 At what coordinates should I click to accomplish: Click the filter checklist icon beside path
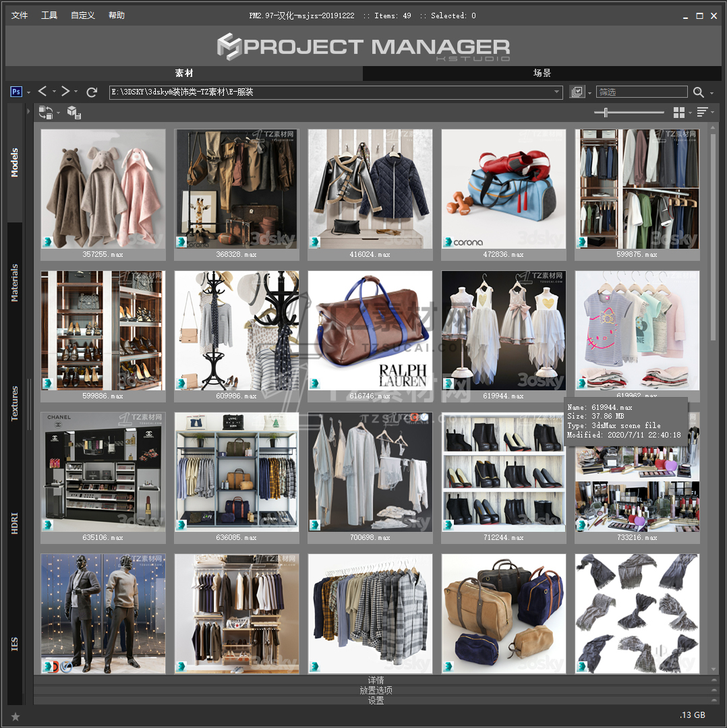577,92
